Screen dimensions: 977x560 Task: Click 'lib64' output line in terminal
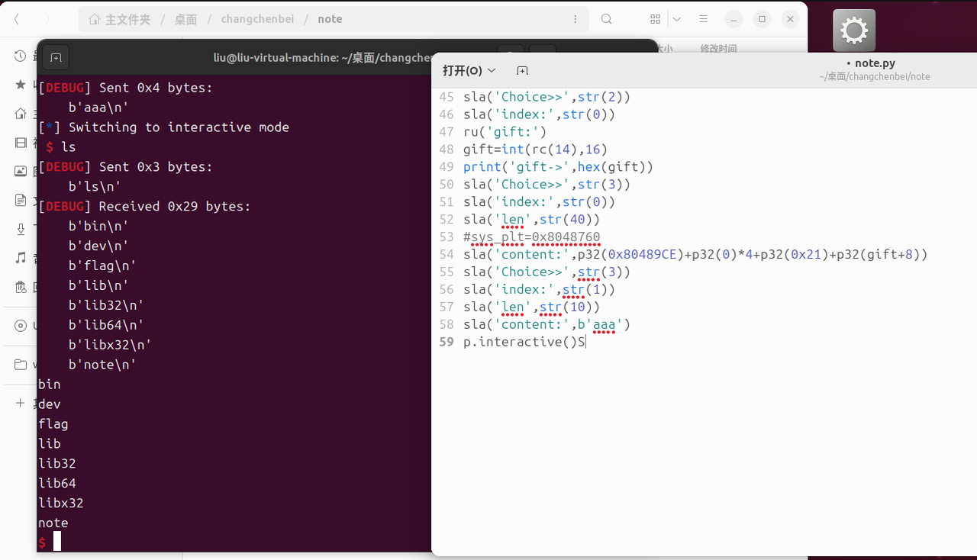pyautogui.click(x=56, y=483)
